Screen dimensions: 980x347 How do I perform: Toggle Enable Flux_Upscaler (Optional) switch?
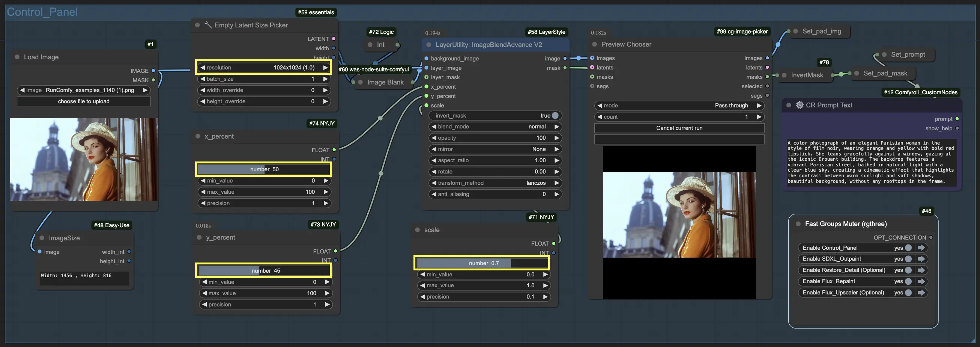(x=908, y=293)
